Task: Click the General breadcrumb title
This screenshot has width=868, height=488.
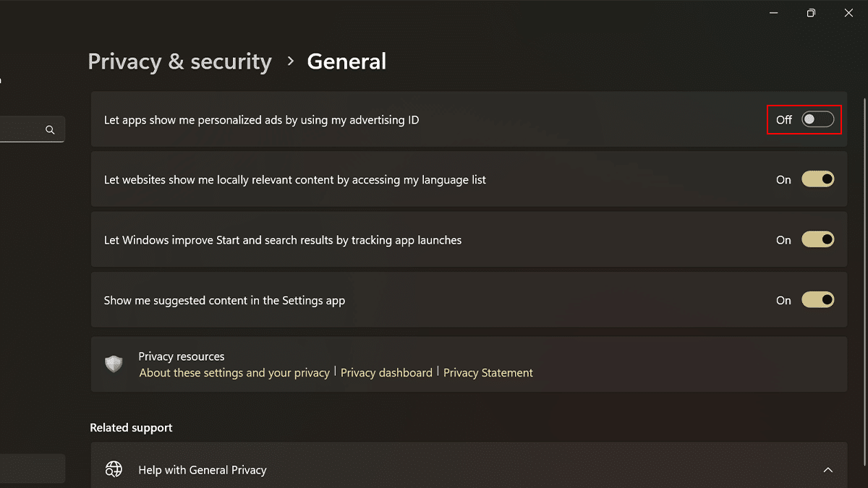Action: click(x=346, y=62)
